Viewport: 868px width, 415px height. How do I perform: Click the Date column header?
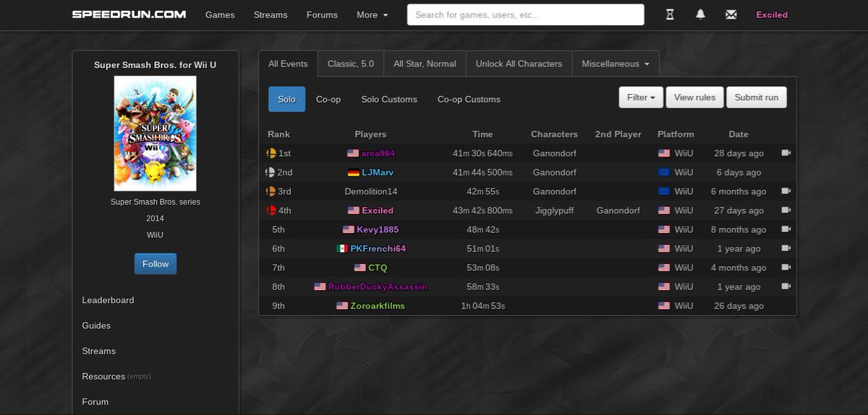click(x=739, y=134)
